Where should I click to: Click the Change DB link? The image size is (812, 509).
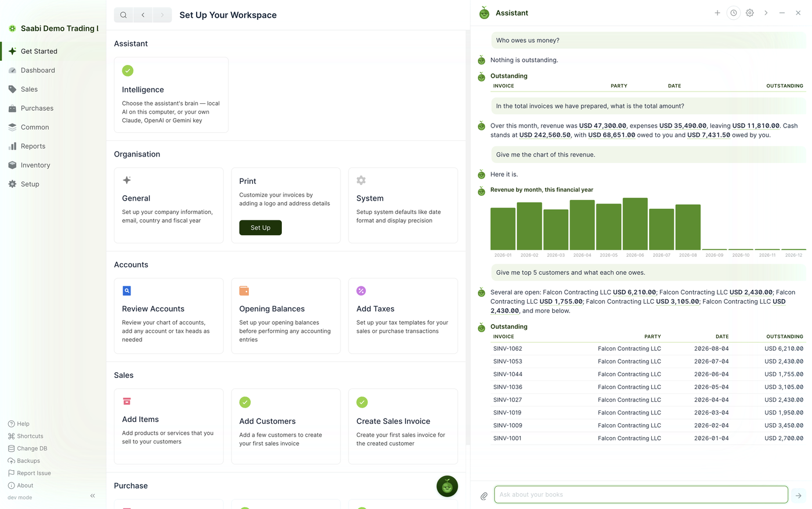pos(28,449)
